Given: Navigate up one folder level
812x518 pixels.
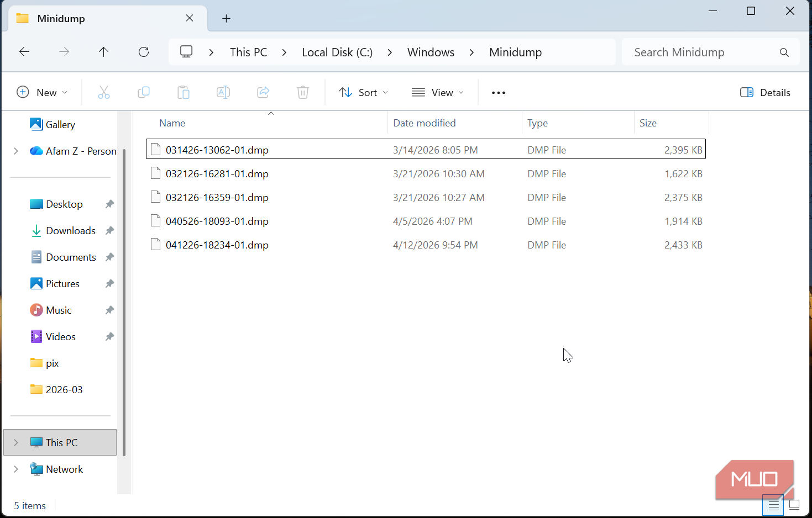Looking at the screenshot, I should (x=103, y=52).
